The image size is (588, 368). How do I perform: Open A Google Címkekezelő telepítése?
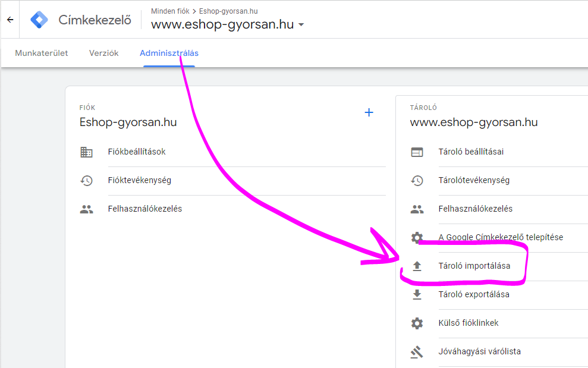point(501,238)
